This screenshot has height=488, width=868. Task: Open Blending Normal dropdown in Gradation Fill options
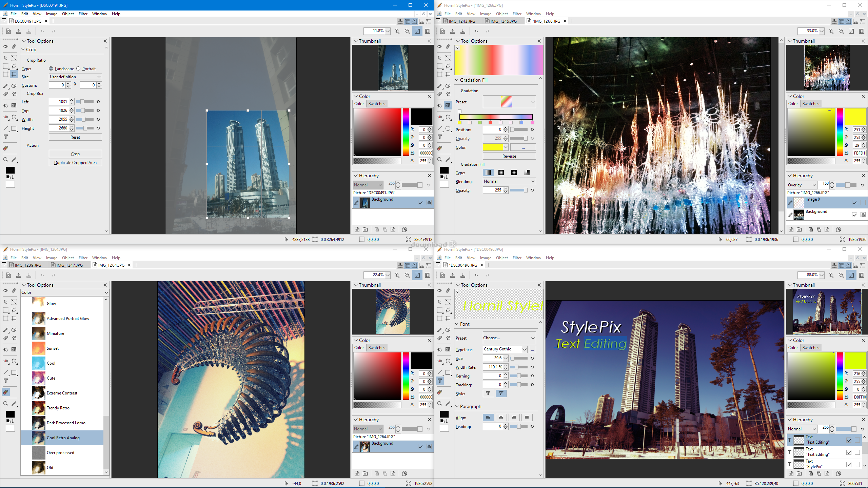pyautogui.click(x=509, y=181)
